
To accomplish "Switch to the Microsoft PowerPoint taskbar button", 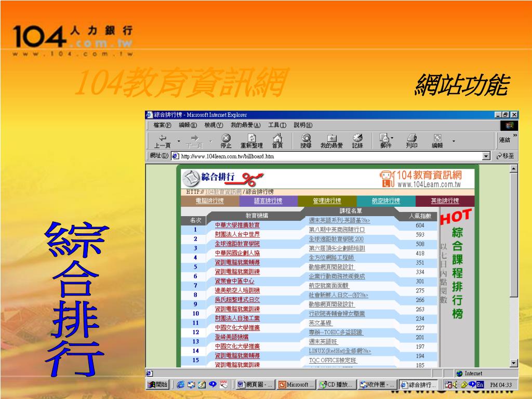I will (x=297, y=384).
